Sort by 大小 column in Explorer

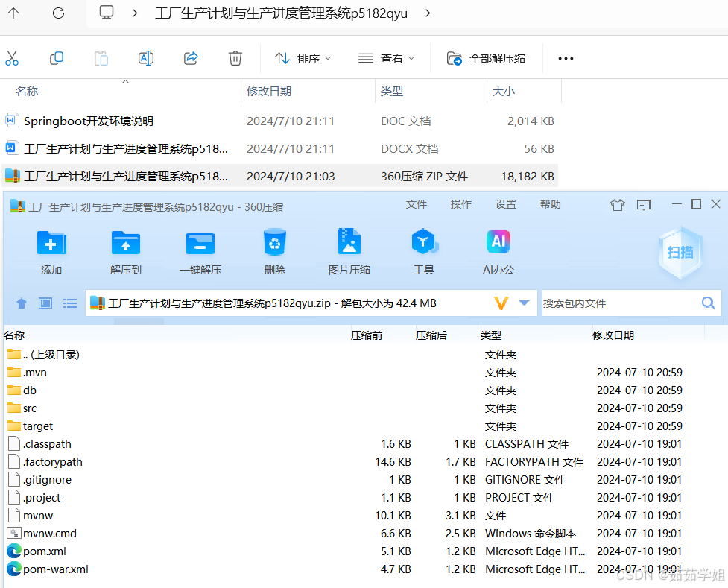[503, 92]
